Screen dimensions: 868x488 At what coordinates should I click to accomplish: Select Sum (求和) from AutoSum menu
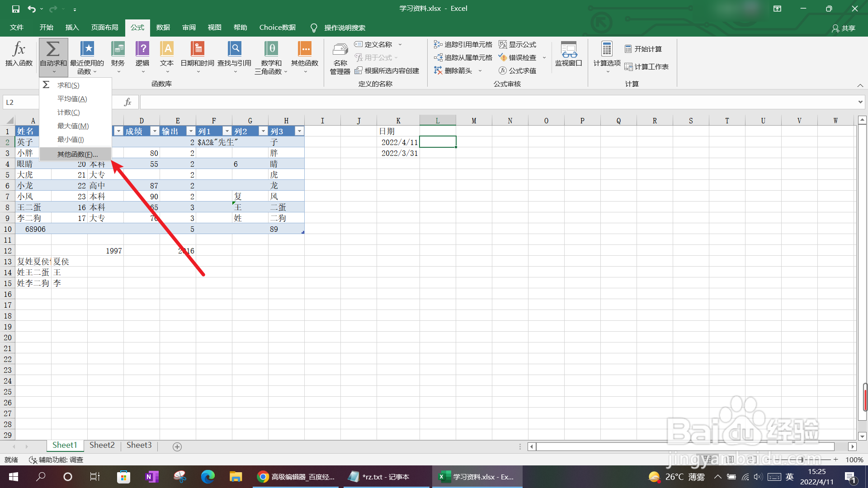tap(75, 85)
